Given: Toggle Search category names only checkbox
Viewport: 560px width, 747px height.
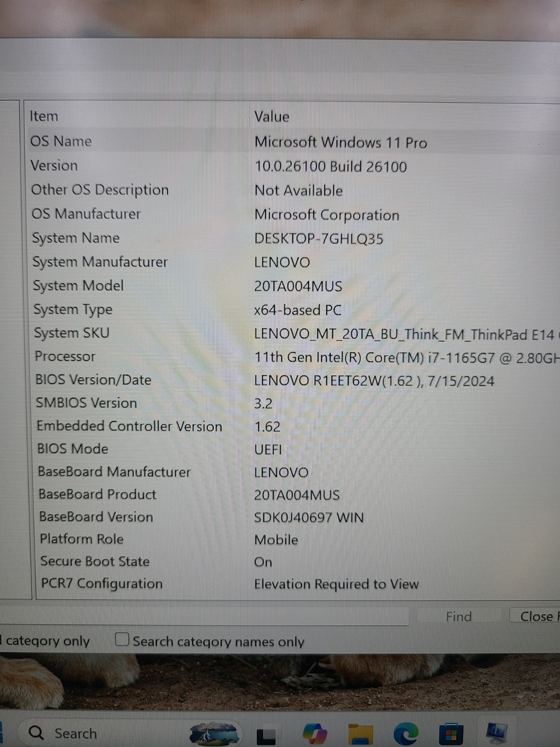Looking at the screenshot, I should (122, 639).
